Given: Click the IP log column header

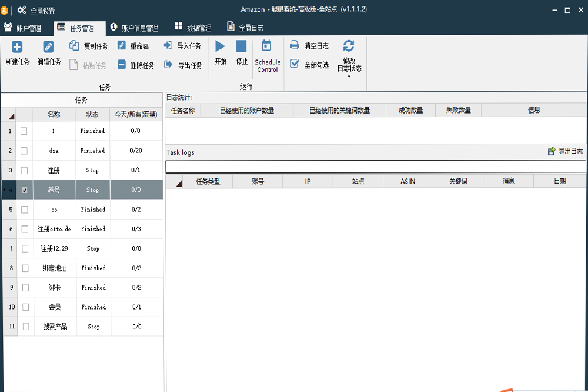Looking at the screenshot, I should pos(308,181).
